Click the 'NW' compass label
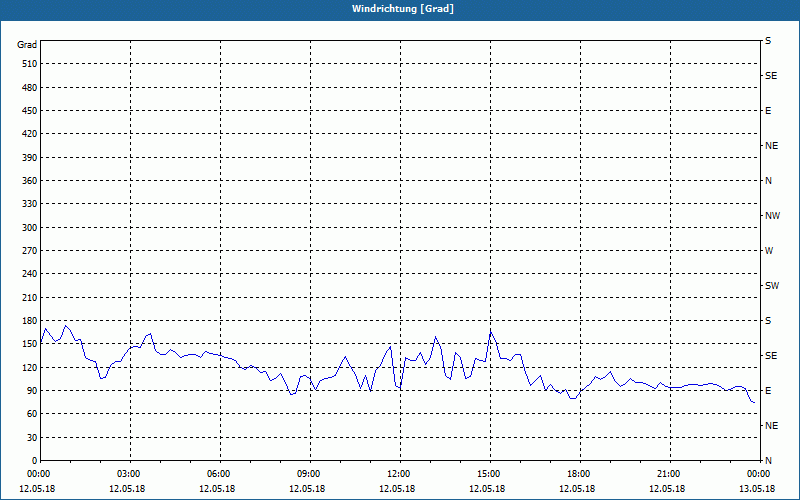Viewport: 800px width, 500px height. pyautogui.click(x=772, y=216)
